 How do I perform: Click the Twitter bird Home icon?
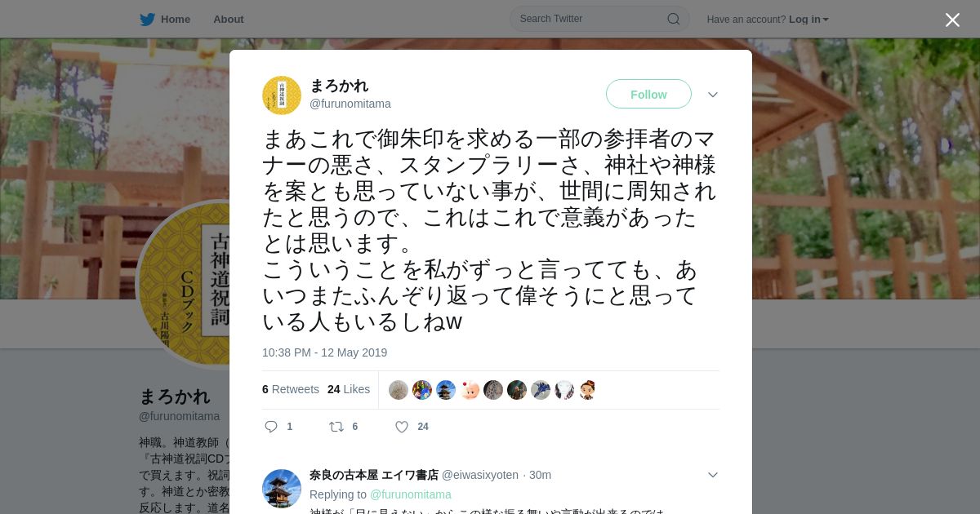[147, 19]
